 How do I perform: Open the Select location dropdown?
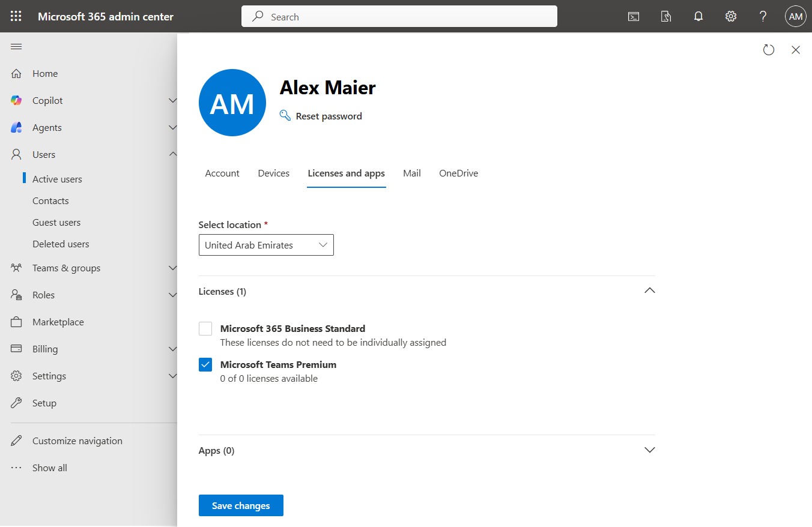coord(266,245)
